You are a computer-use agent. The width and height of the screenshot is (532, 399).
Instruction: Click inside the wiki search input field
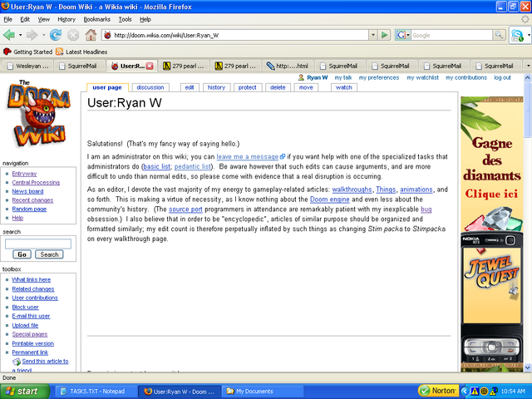click(38, 244)
